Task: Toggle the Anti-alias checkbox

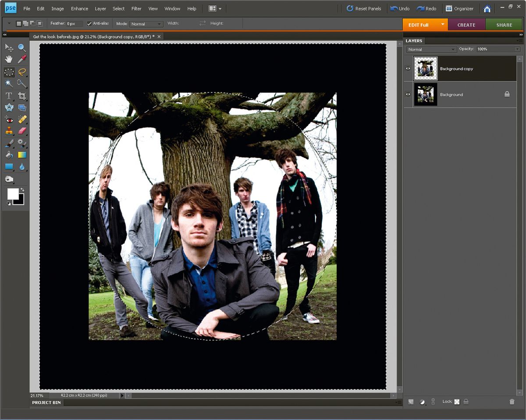Action: tap(89, 24)
